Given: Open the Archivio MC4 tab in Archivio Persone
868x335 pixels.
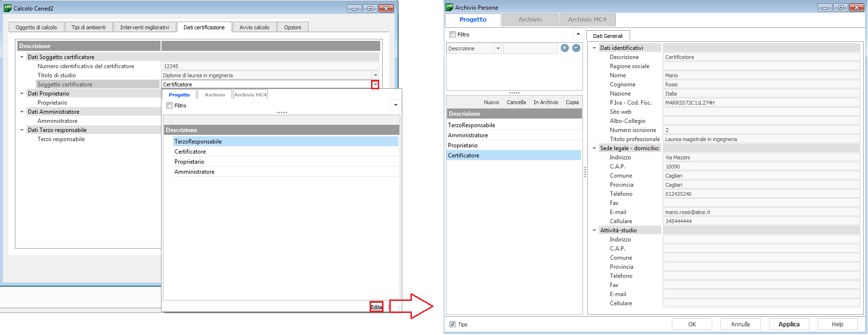Looking at the screenshot, I should pyautogui.click(x=587, y=20).
